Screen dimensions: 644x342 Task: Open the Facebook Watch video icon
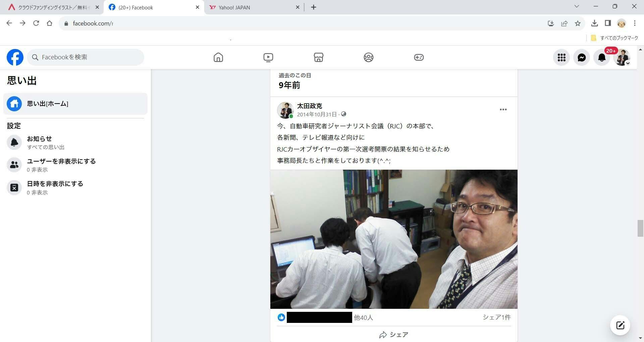268,57
